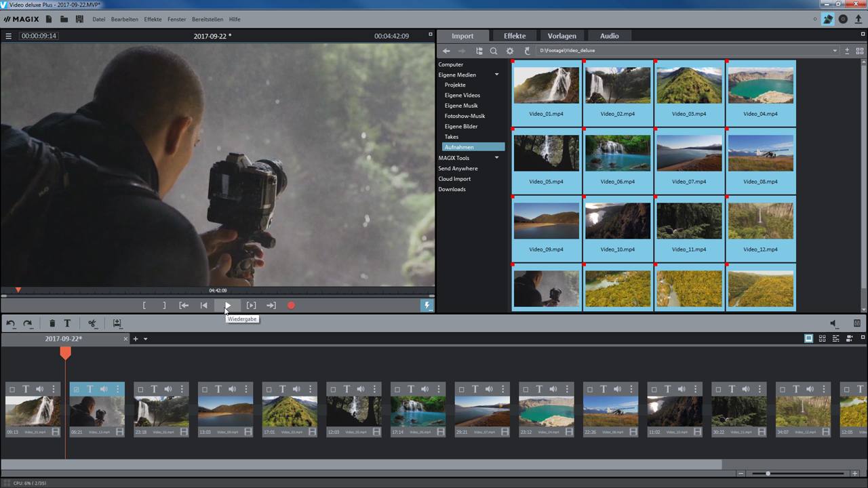Jump to range start in preview transport

tap(184, 306)
